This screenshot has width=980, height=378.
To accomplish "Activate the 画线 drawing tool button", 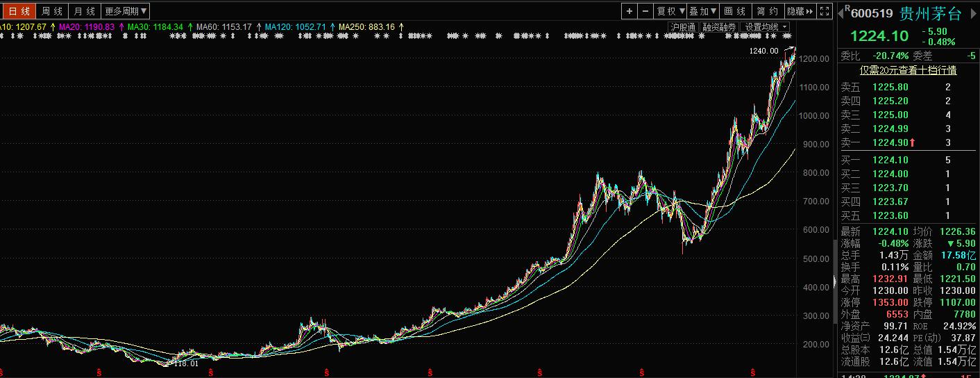I will (x=735, y=11).
